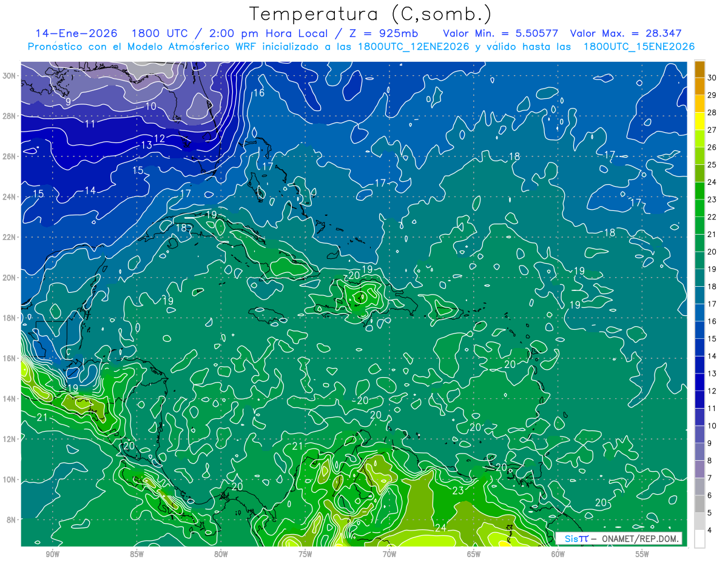Pick the color bar swatch between 28 and 29
This screenshot has height=562, width=728.
(699, 104)
